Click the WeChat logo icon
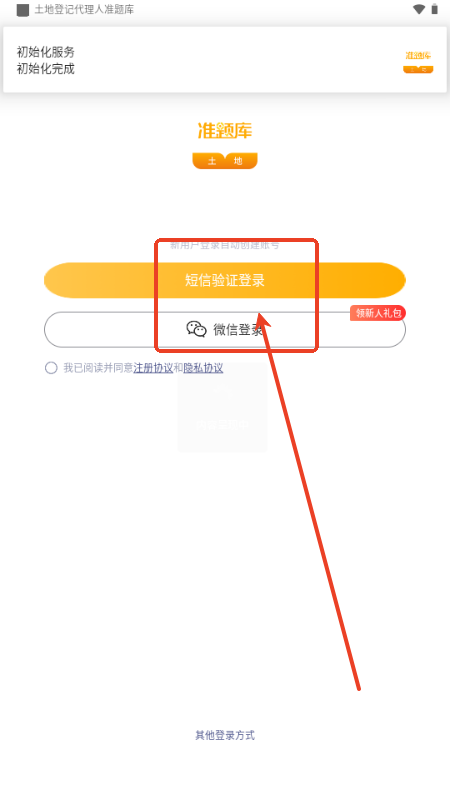The height and width of the screenshot is (800, 450). (x=196, y=329)
